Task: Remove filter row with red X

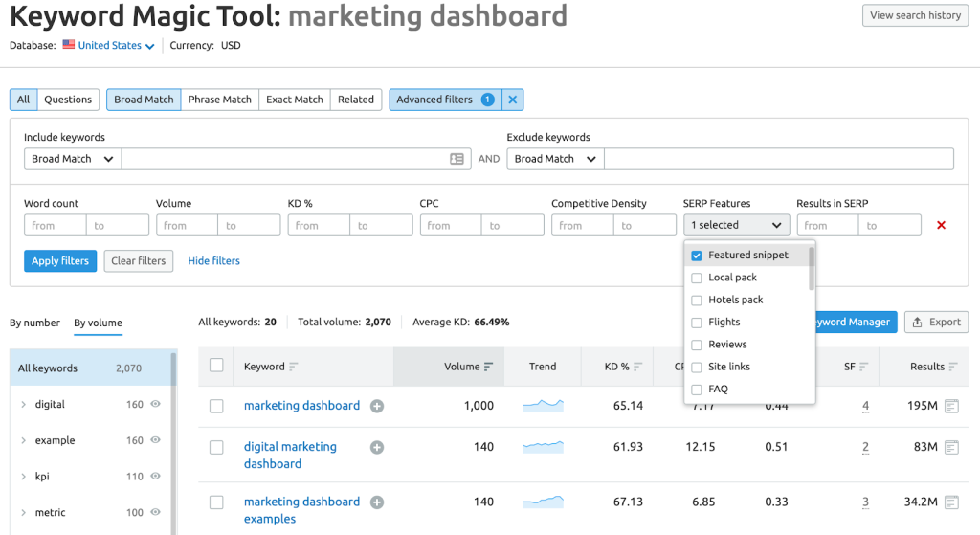Action: click(941, 225)
